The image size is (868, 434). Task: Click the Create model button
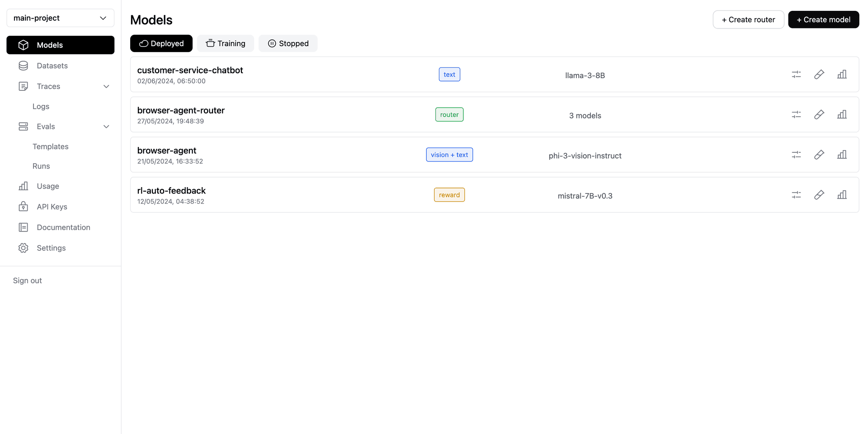coord(823,19)
